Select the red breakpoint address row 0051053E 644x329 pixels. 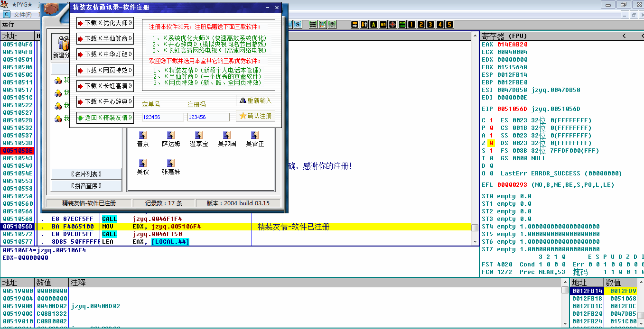[18, 150]
